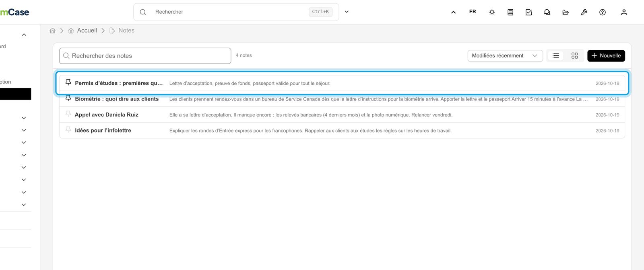Click the magnifier icon in the top search bar

click(143, 12)
